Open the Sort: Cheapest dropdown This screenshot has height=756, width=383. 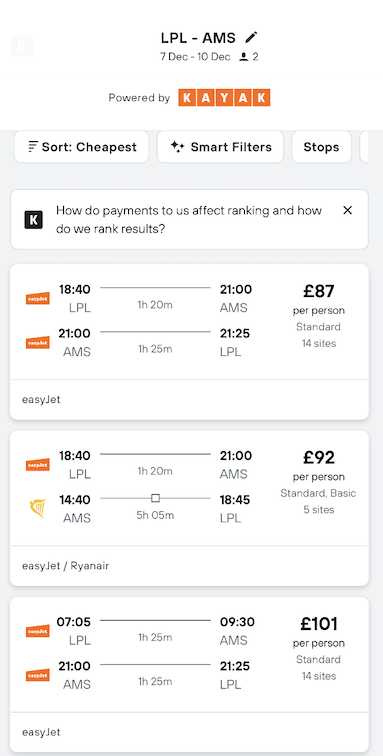[x=82, y=147]
